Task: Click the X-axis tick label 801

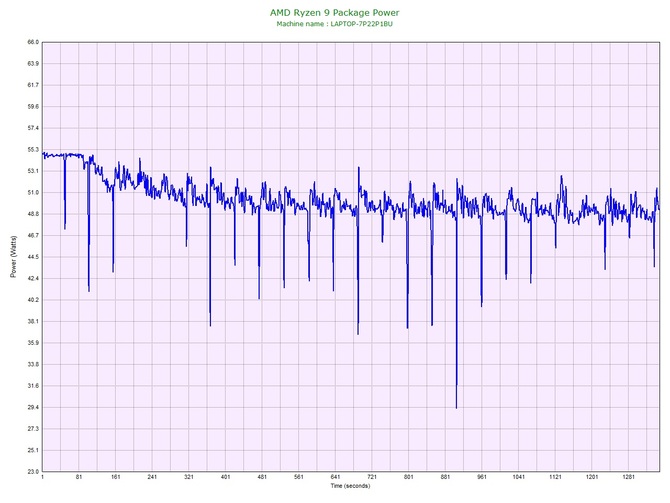Action: pos(409,477)
